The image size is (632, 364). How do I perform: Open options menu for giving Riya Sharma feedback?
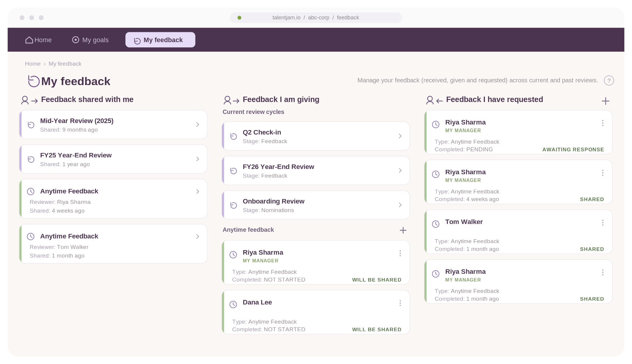coord(400,253)
